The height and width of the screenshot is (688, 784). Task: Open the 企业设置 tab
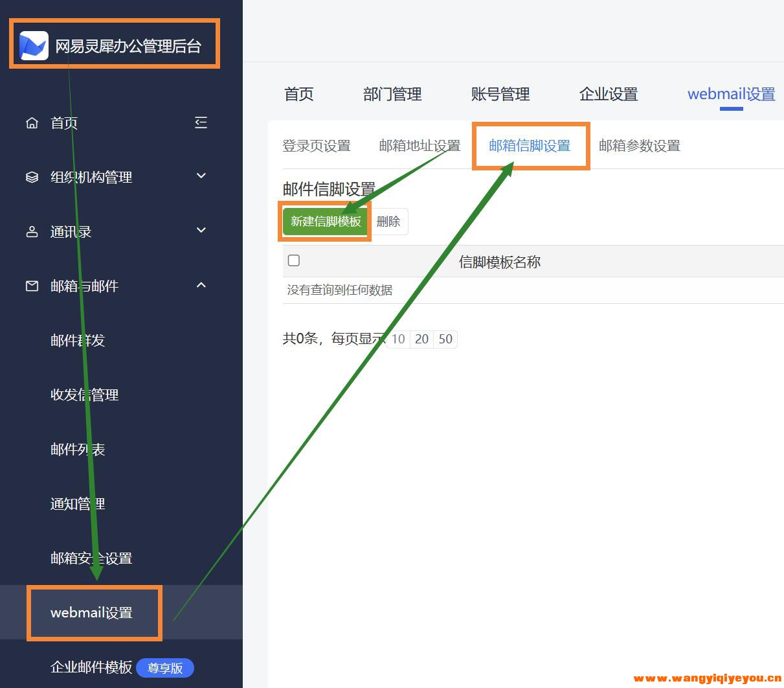click(609, 95)
